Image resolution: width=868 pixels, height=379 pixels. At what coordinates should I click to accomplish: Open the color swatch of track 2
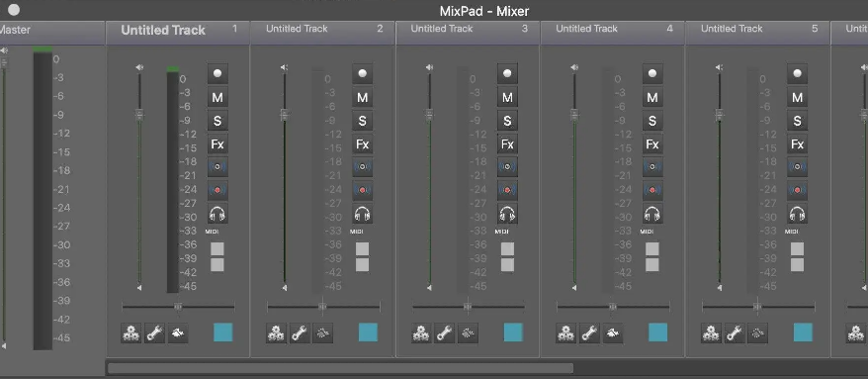pos(368,332)
